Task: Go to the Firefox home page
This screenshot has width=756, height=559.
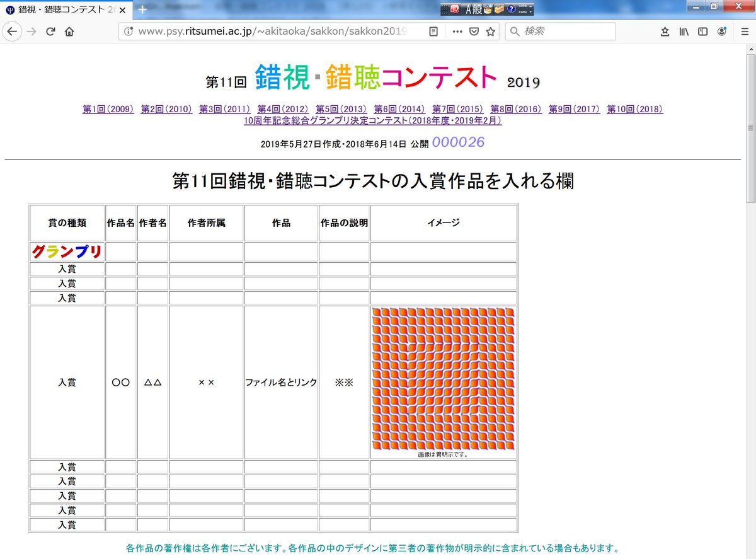Action: coord(69,32)
